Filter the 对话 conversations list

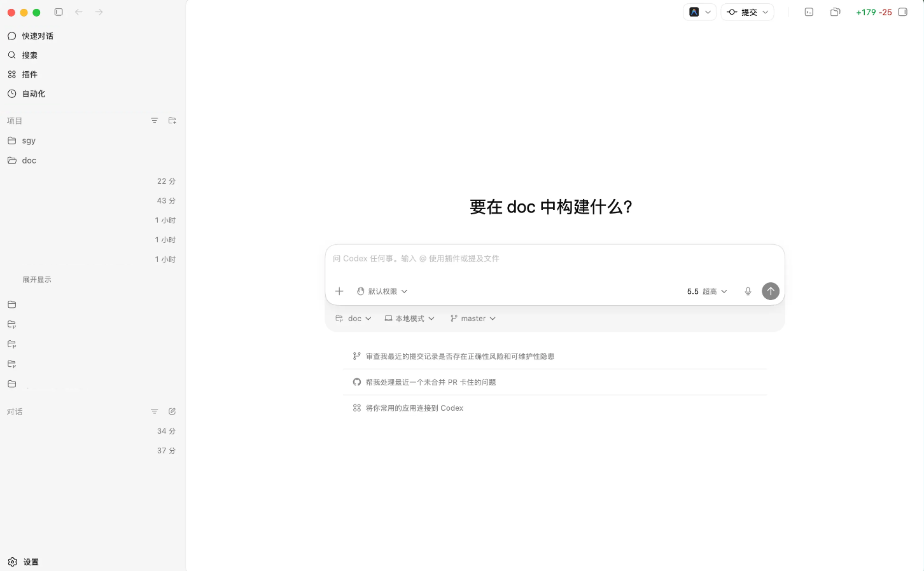pos(154,411)
